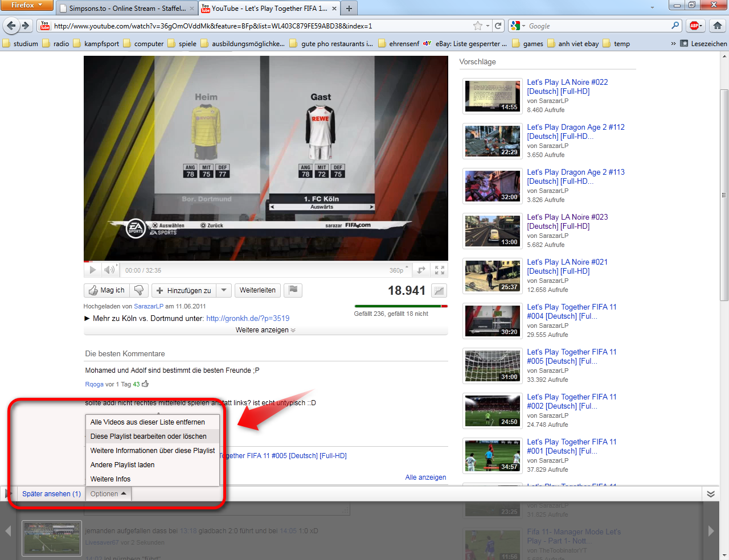Viewport: 729px width, 560px height.
Task: Give the video a thumbs down
Action: [x=138, y=290]
